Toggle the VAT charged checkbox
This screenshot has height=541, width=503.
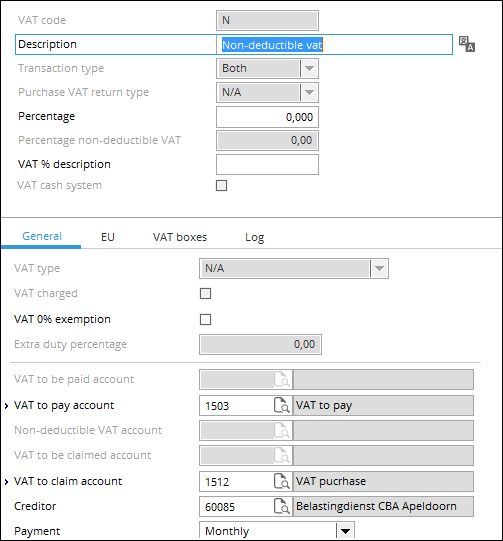click(x=205, y=294)
